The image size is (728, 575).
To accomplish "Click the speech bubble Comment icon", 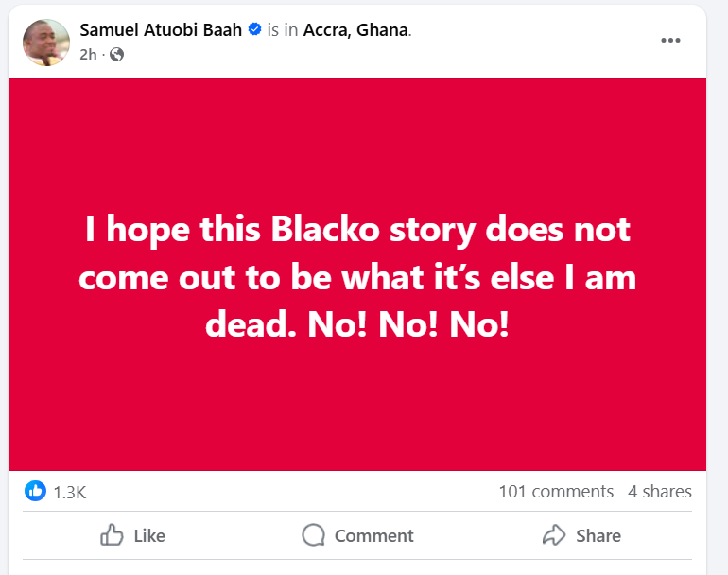I will (x=314, y=535).
